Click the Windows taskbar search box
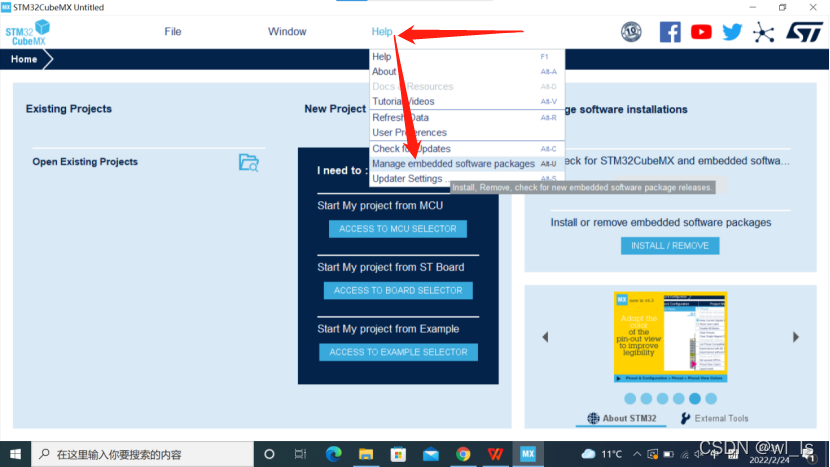 click(142, 454)
